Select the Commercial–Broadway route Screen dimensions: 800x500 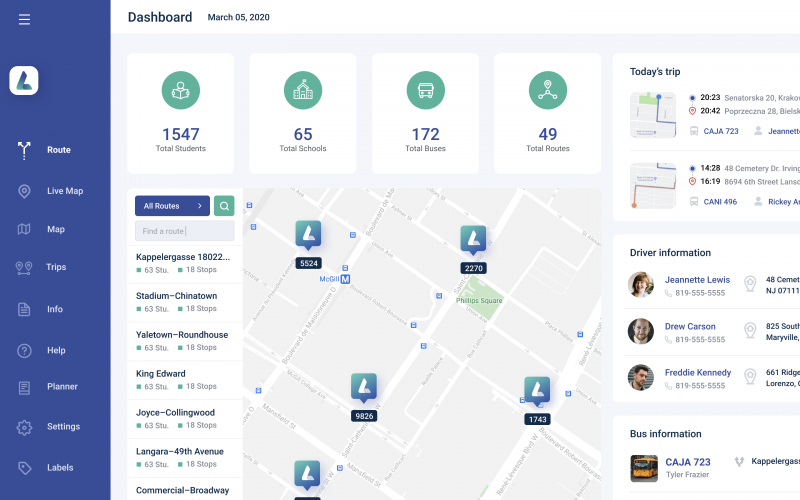click(185, 490)
